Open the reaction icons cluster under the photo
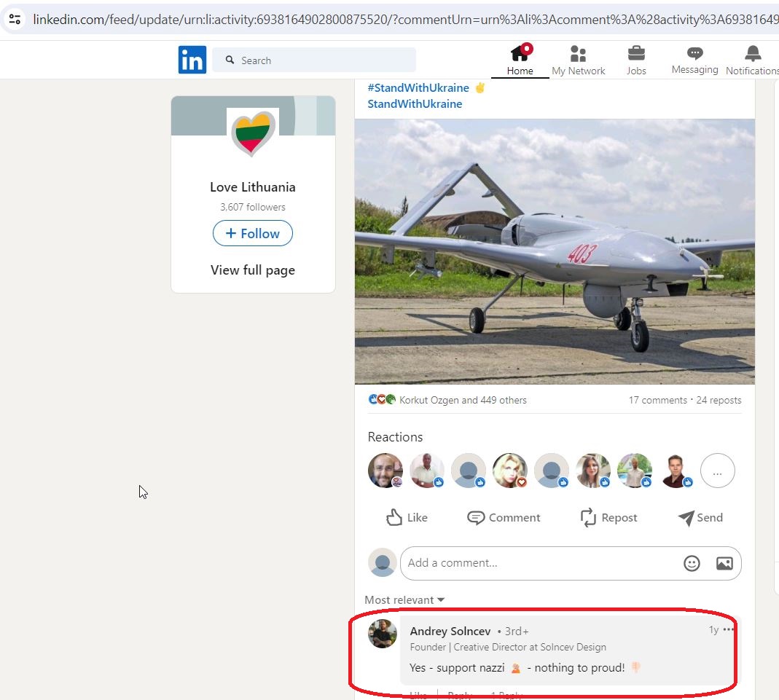 382,400
